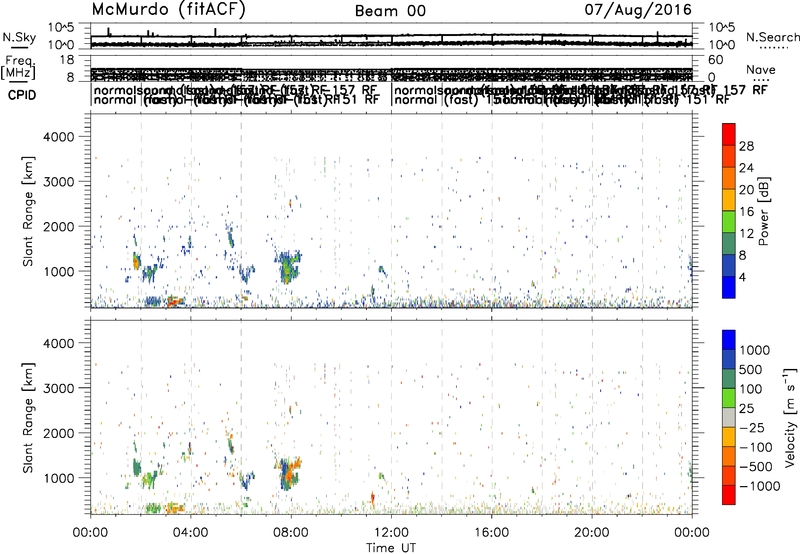Click the Nave legend label
The height and width of the screenshot is (554, 800).
coord(761,70)
